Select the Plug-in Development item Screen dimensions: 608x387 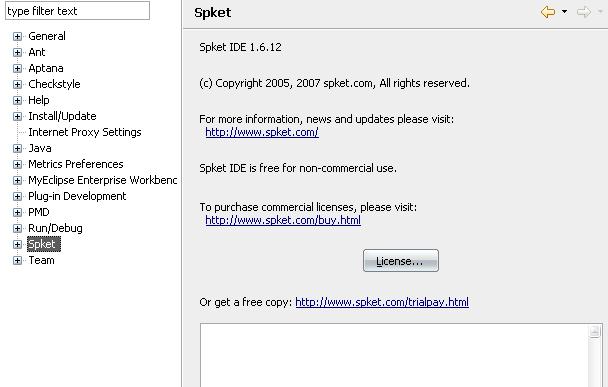click(x=77, y=196)
